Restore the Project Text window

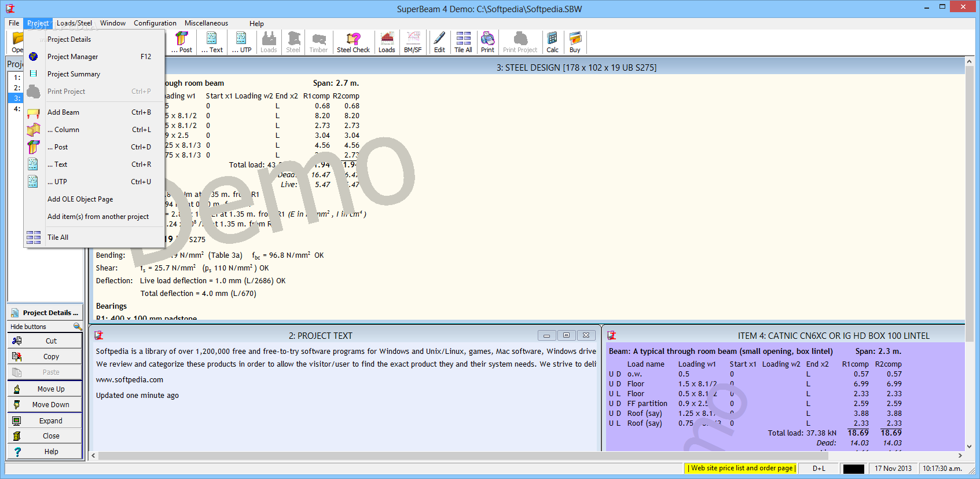tap(566, 335)
